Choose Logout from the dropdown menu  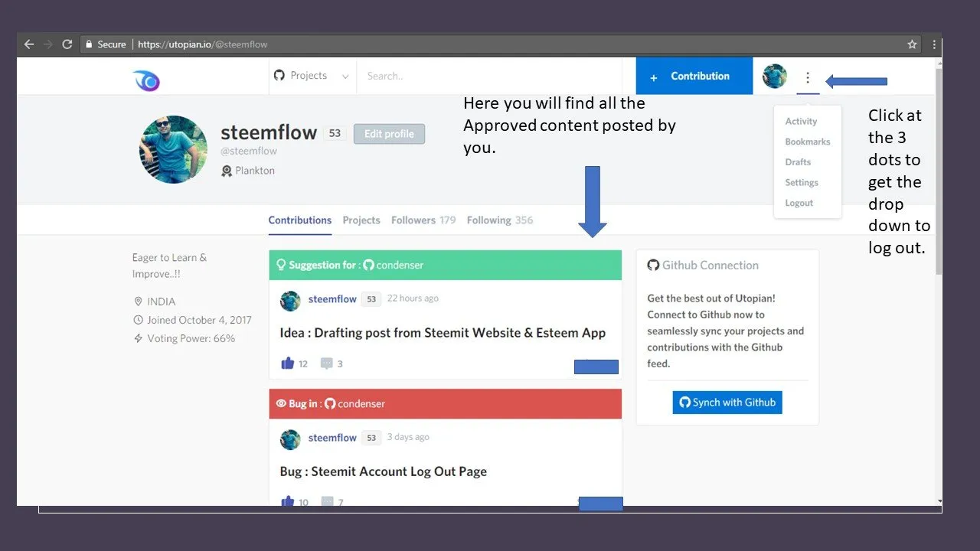click(799, 203)
